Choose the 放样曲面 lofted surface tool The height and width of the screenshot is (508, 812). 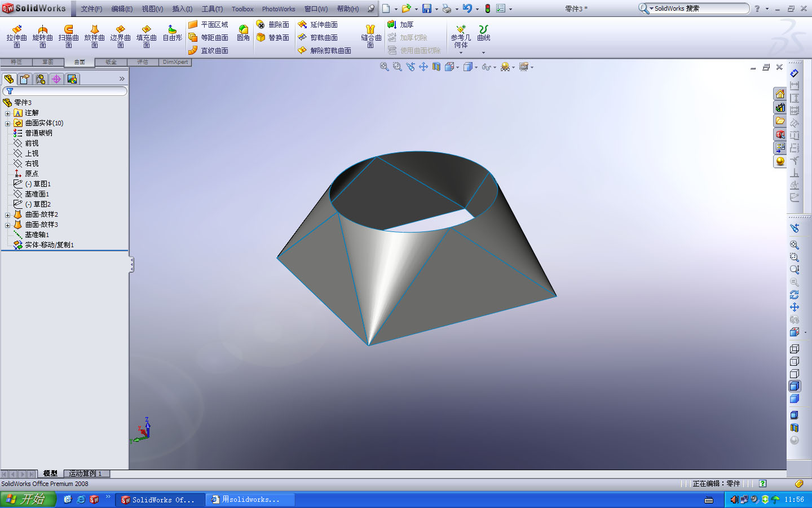click(x=95, y=37)
